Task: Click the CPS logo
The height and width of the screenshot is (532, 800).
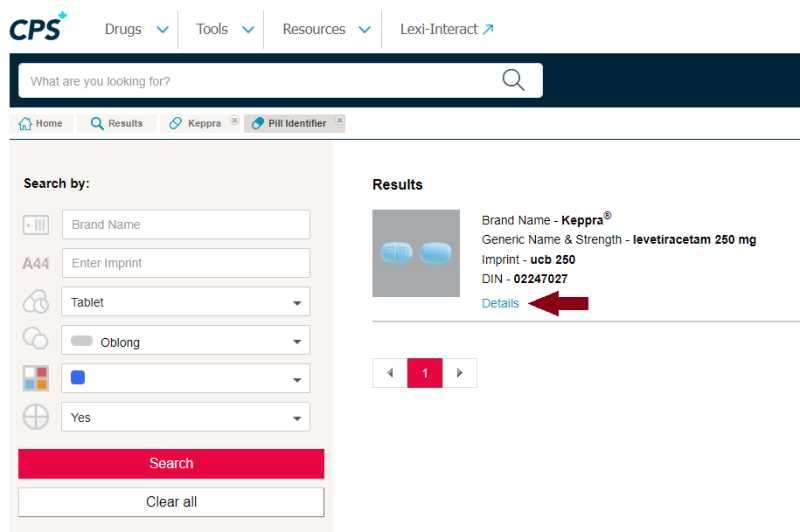Action: click(38, 27)
